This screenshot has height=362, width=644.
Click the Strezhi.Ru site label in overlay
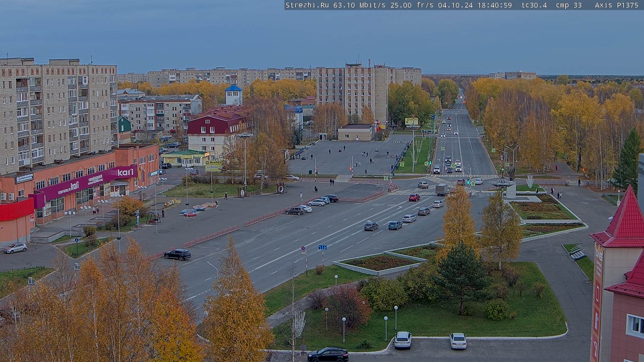(307, 5)
